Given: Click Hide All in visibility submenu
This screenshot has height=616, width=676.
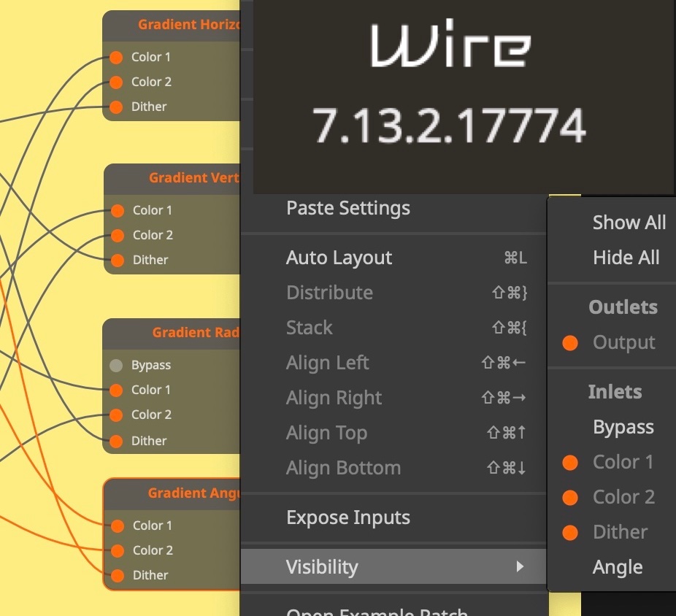Looking at the screenshot, I should click(x=626, y=258).
